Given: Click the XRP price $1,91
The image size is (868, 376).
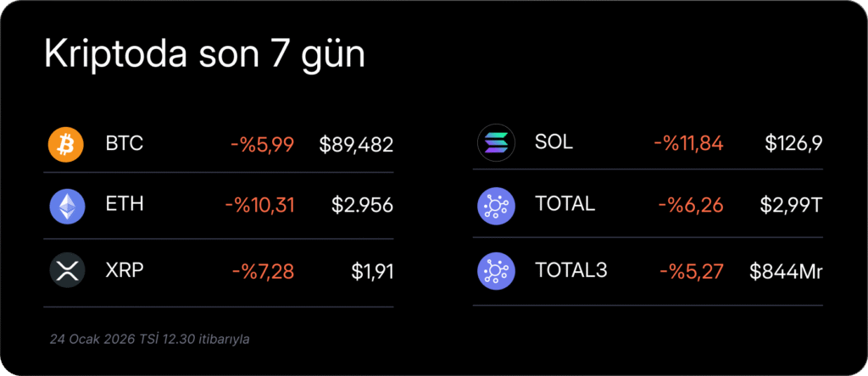Looking at the screenshot, I should point(372,272).
